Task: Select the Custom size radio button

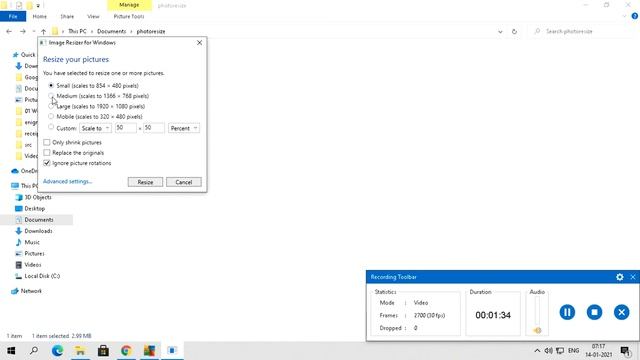Action: tap(51, 127)
